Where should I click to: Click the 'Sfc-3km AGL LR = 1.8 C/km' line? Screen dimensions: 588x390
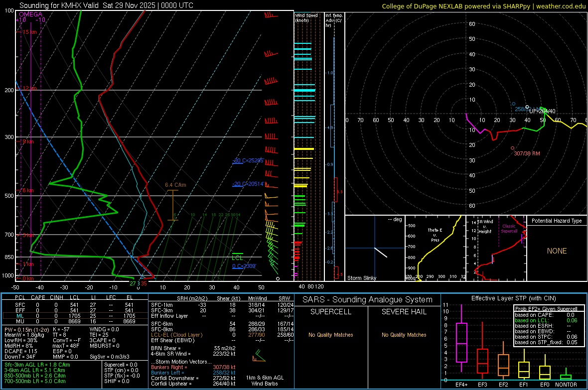(37, 365)
